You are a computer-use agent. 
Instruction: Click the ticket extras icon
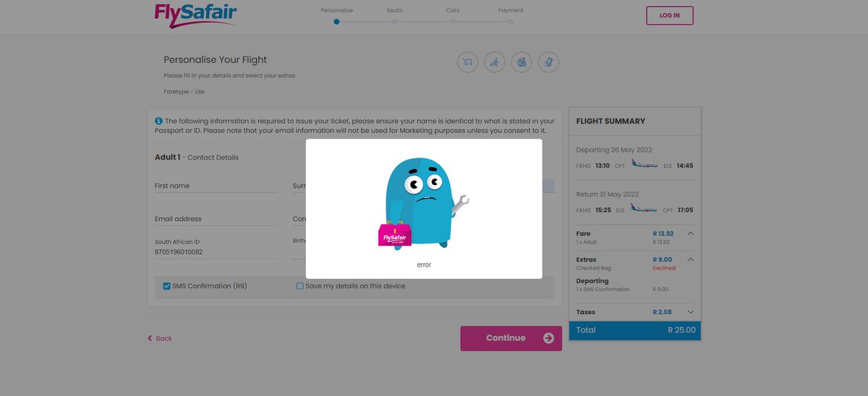pos(548,62)
